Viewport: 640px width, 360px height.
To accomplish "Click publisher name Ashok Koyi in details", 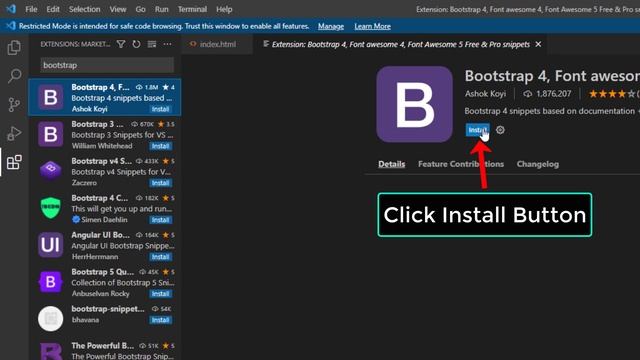I will [485, 94].
